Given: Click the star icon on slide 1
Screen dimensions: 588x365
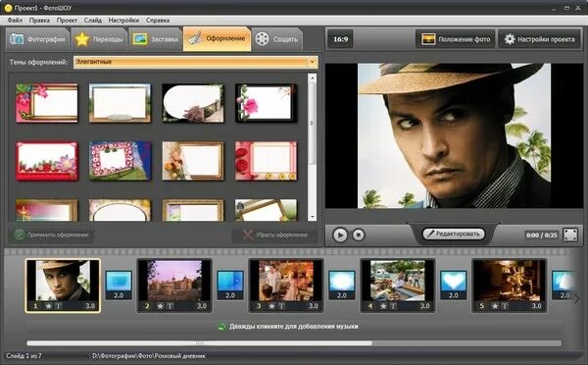Looking at the screenshot, I should coord(49,306).
